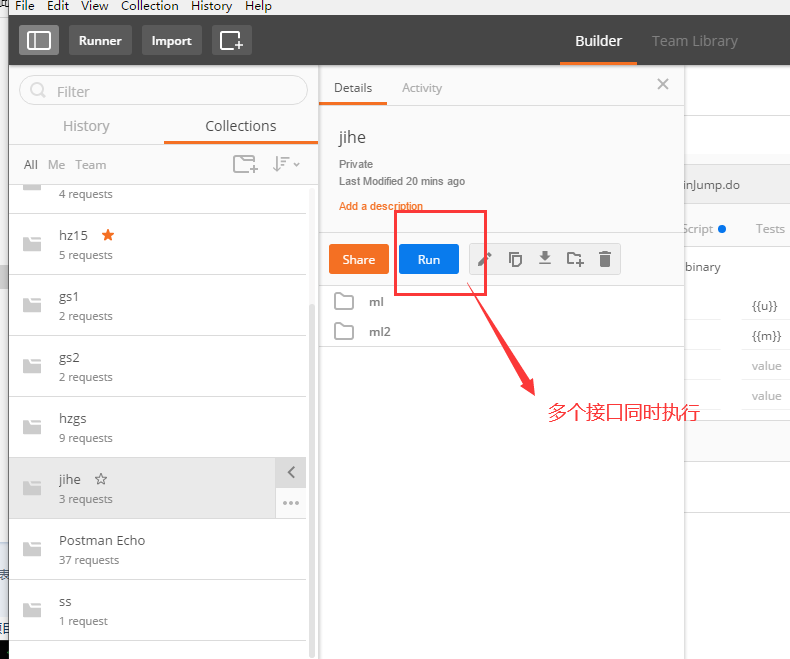This screenshot has height=659, width=790.
Task: Click the Filter search field
Action: tap(163, 90)
